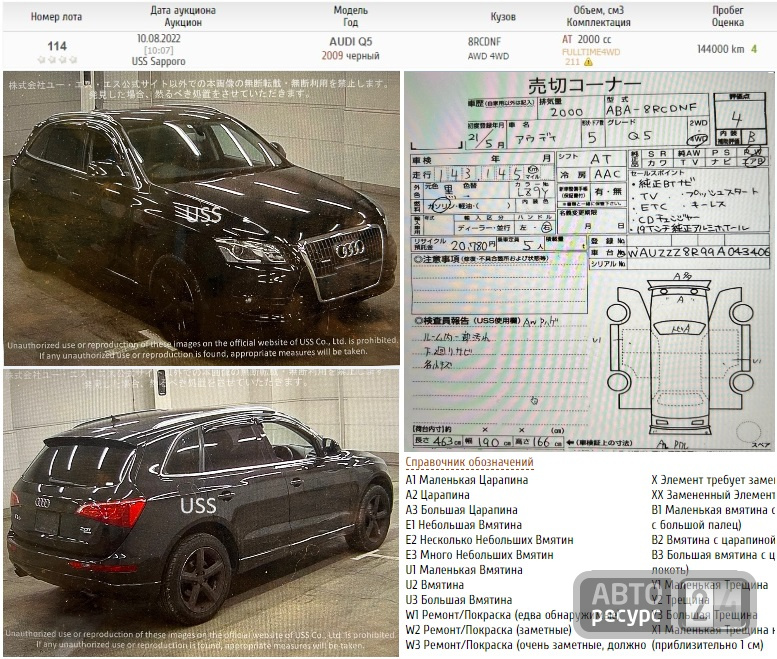Click the lot number 114

[x=57, y=46]
